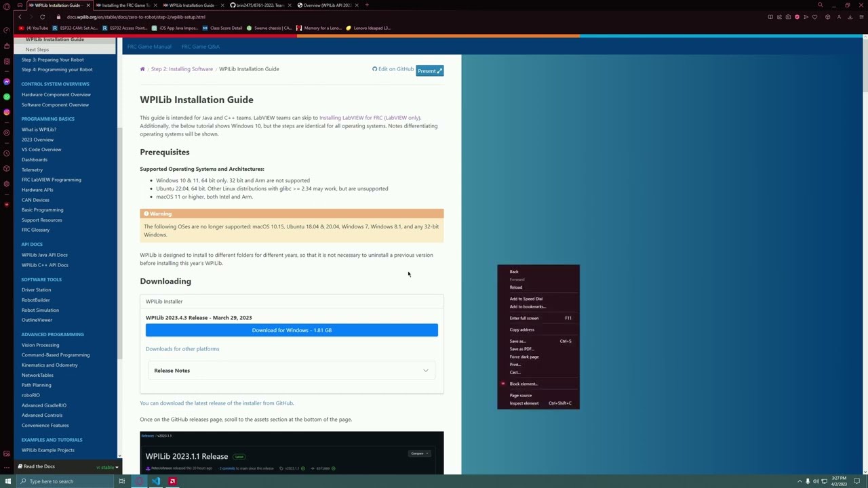Open the v: stable version dropdown
Screen dimensions: 868x488
pyautogui.click(x=107, y=467)
